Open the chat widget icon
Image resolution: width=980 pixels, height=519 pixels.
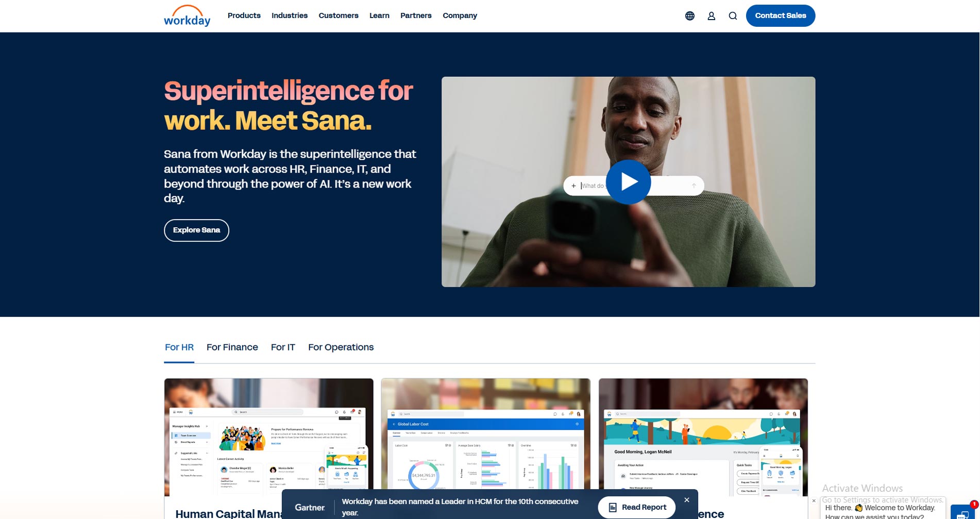coord(962,513)
